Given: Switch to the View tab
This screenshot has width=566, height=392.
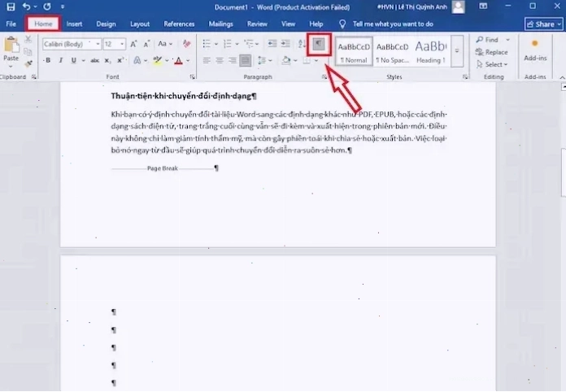Looking at the screenshot, I should 288,24.
